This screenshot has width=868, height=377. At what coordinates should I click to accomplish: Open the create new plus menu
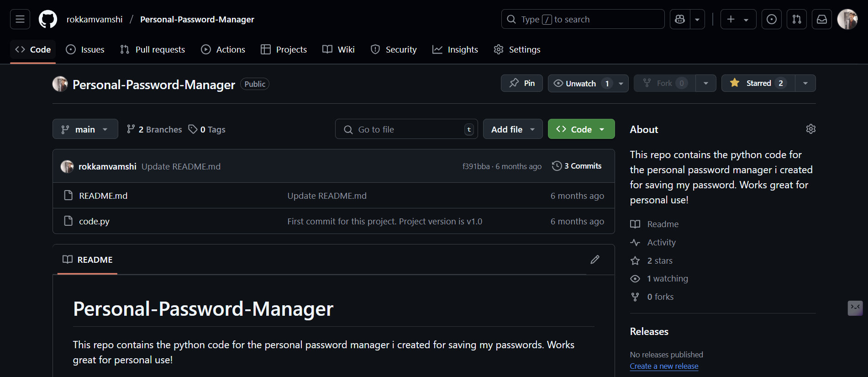click(738, 19)
